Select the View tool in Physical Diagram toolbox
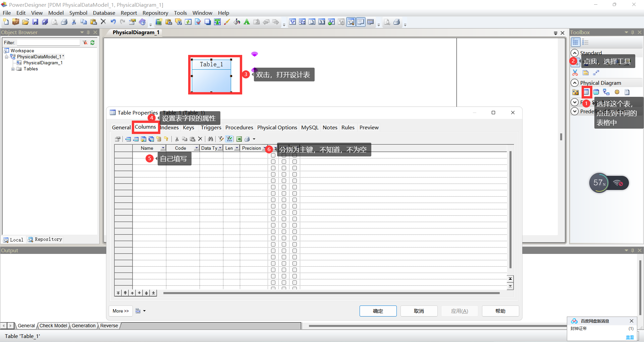 596,92
